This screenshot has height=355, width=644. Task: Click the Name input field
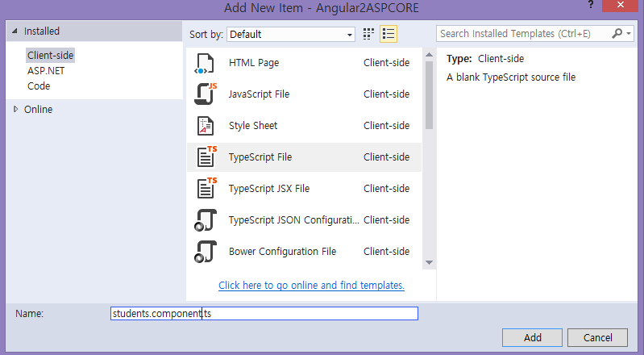[x=264, y=314]
